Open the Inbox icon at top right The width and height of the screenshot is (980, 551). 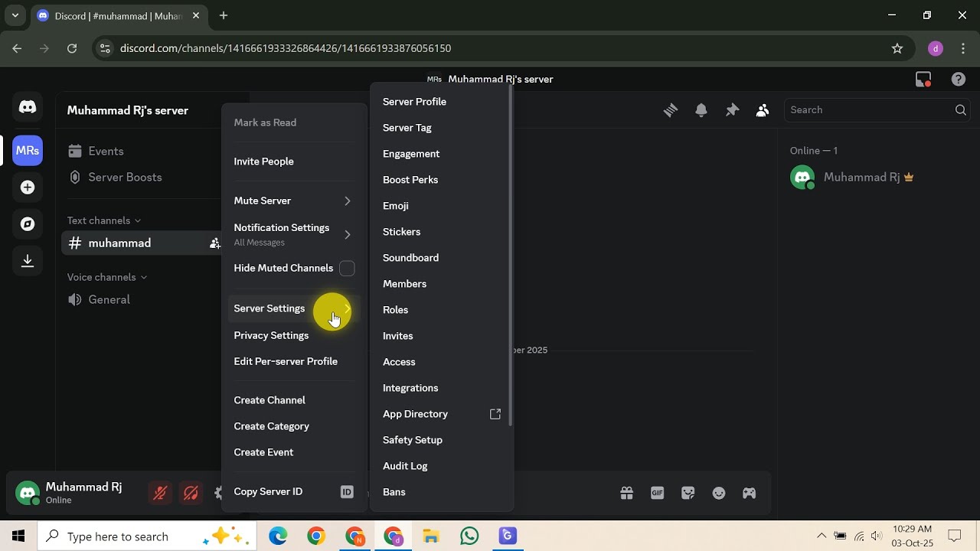tap(923, 79)
